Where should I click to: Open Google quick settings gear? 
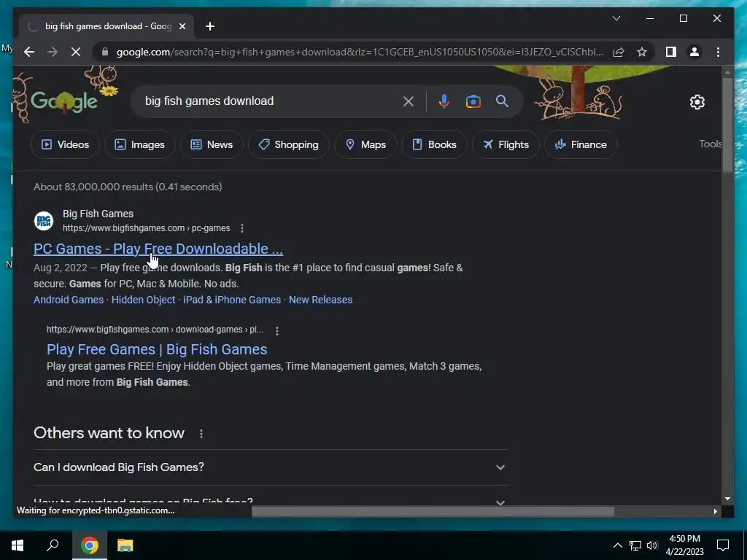point(697,102)
